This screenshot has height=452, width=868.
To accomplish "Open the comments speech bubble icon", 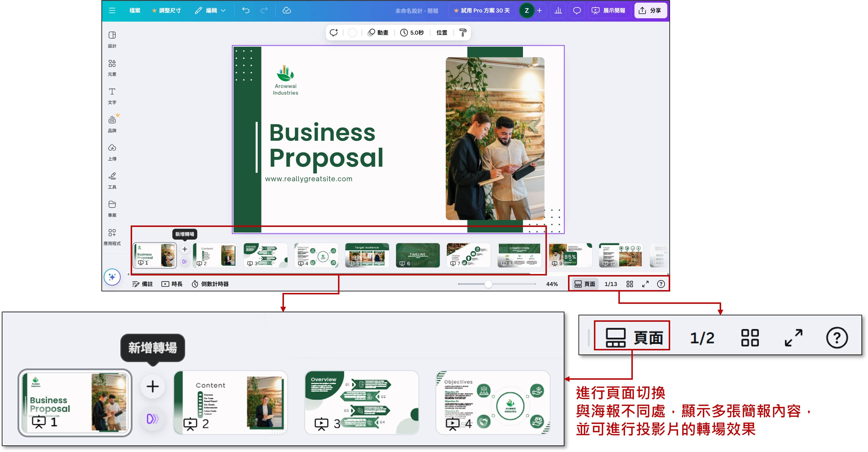I will 576,10.
